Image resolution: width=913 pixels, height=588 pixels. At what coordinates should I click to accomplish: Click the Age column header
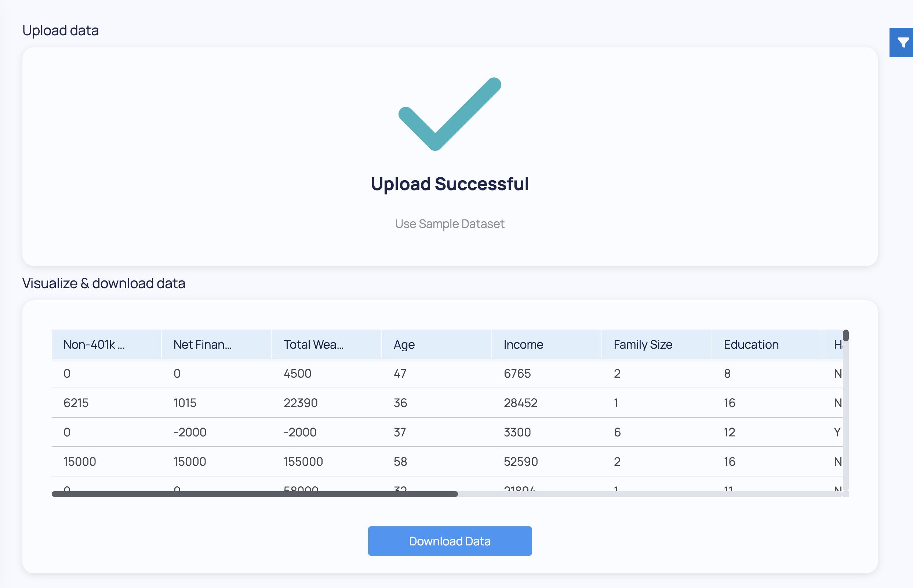point(437,344)
